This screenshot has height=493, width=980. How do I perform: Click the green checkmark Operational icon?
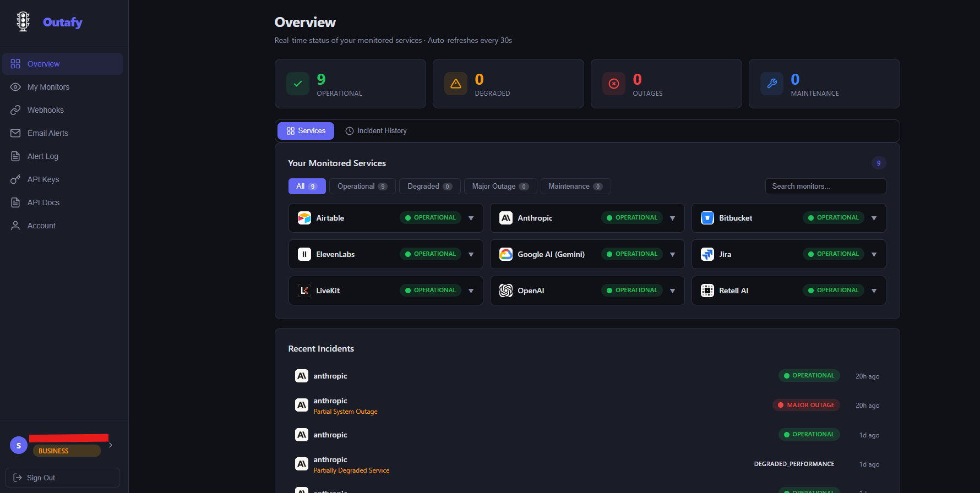tap(298, 84)
